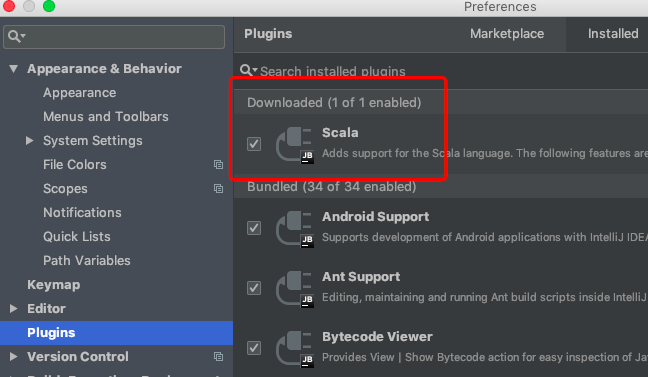Click the Bytecode Viewer plugin icon
This screenshot has width=648, height=377.
pos(295,349)
